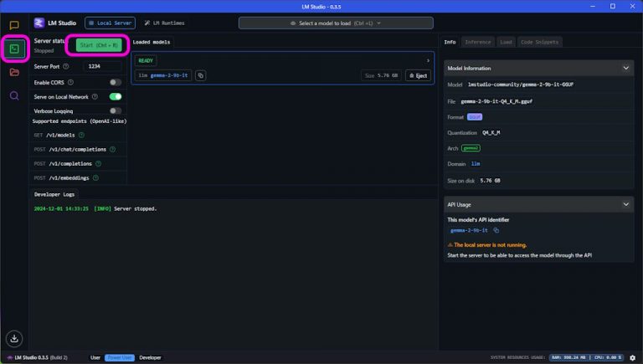643x364 pixels.
Task: Collapse the Model Information section
Action: click(x=626, y=68)
